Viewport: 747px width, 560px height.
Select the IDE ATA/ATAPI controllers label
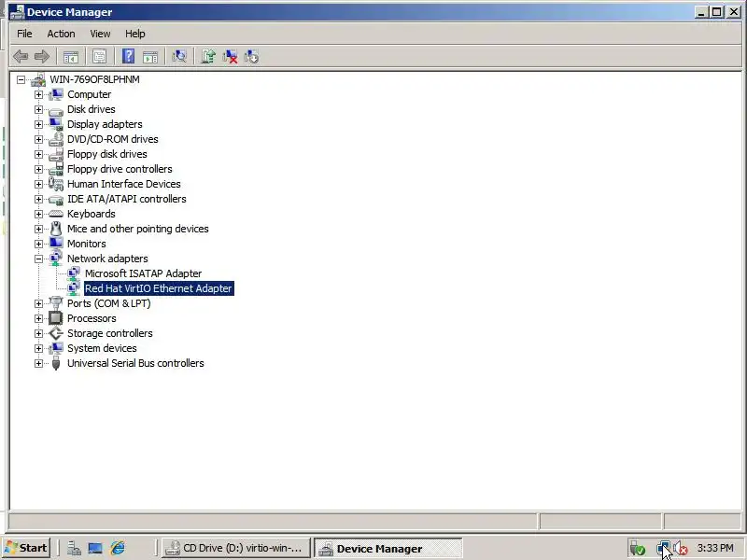(127, 199)
